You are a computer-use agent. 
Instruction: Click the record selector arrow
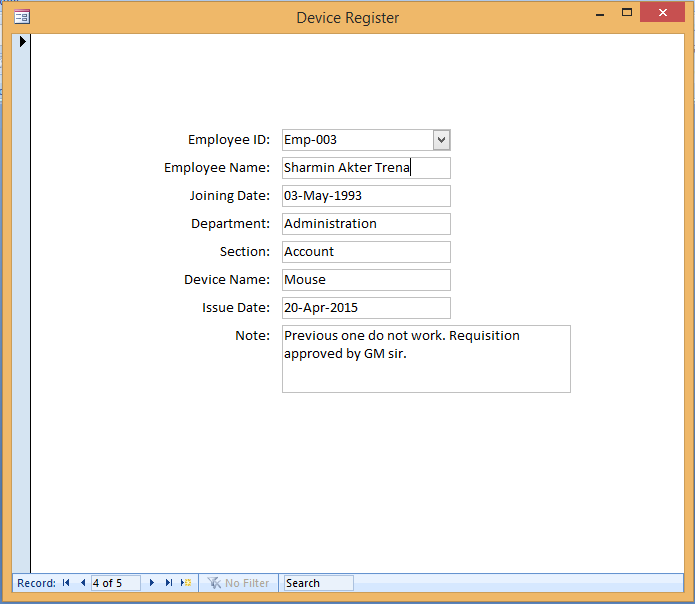pos(22,42)
